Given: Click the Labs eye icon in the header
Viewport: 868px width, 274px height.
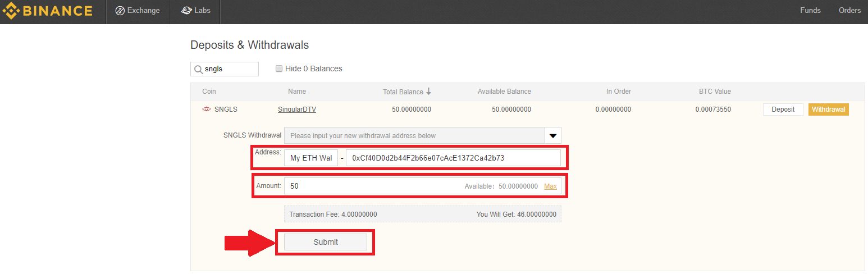Looking at the screenshot, I should (186, 11).
